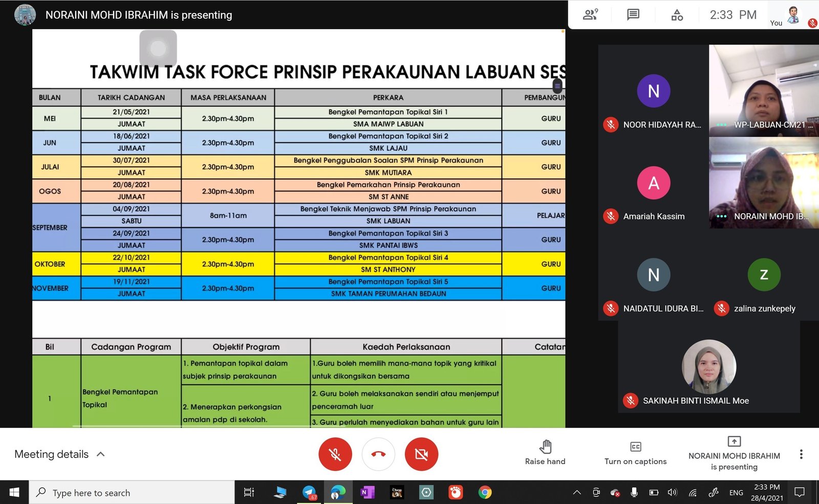Open the participants list icon

click(x=590, y=15)
